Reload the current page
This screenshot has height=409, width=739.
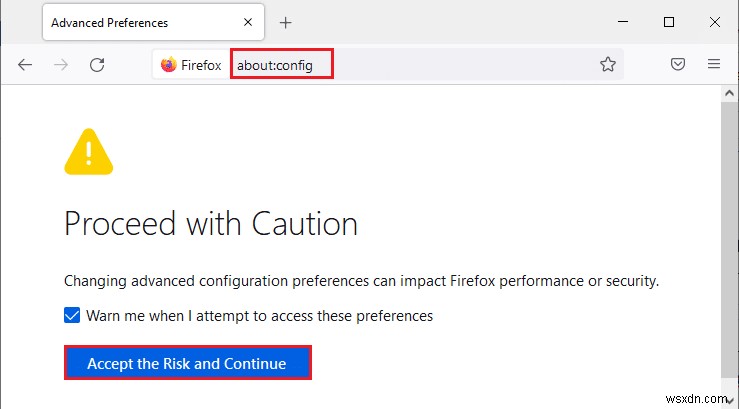point(97,64)
